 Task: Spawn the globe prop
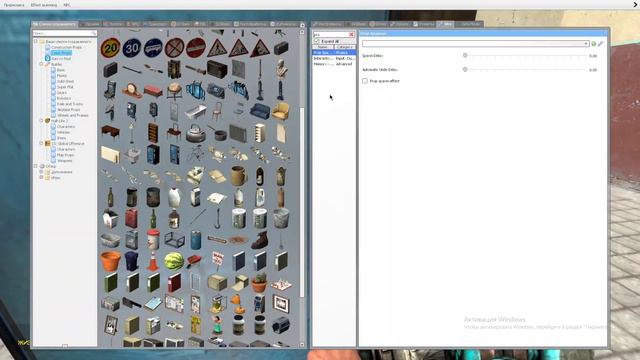pos(174,91)
